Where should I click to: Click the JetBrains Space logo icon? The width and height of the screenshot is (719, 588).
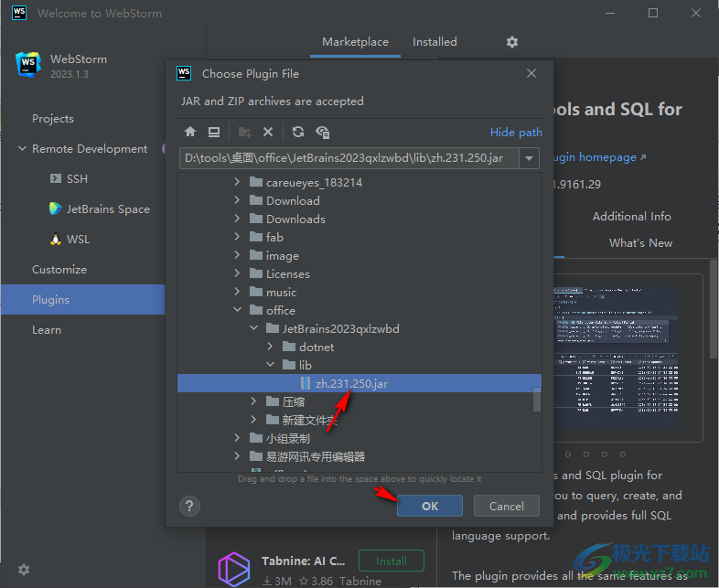pyautogui.click(x=56, y=208)
